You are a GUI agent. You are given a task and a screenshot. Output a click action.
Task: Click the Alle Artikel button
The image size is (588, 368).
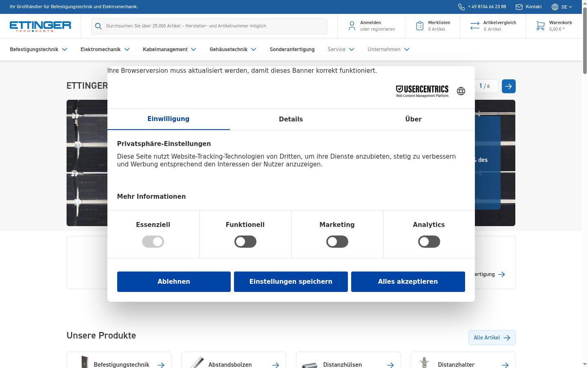[492, 338]
